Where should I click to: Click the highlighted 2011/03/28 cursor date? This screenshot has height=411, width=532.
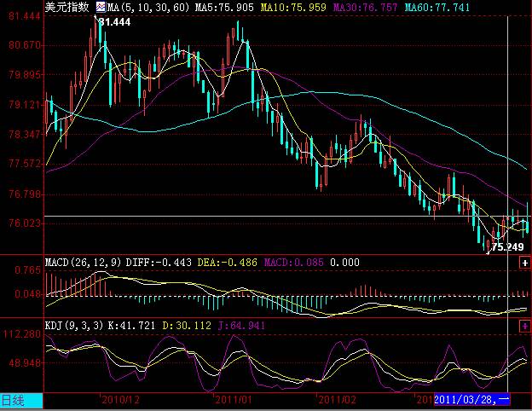472,400
